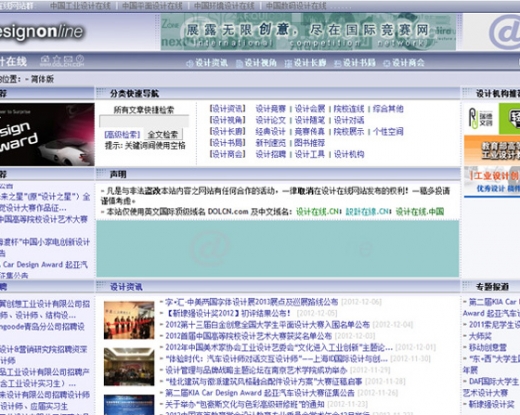Open the 设计竞赛 category link

click(x=271, y=109)
